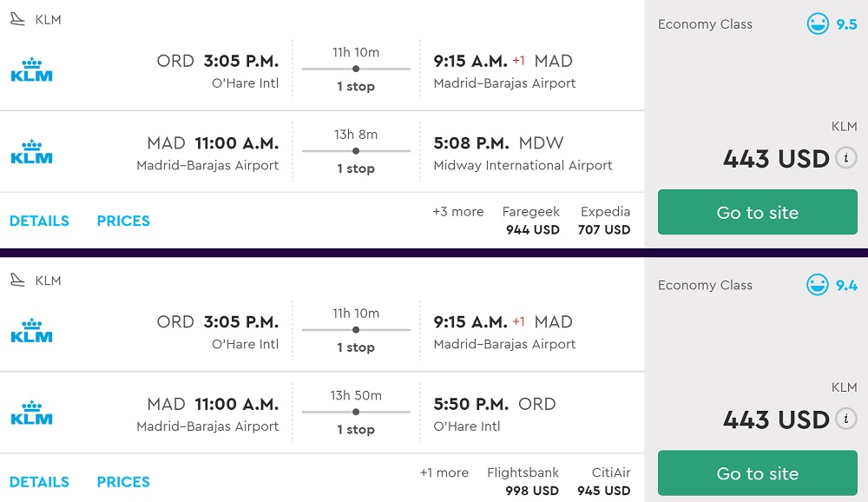The width and height of the screenshot is (868, 502).
Task: Click the airplane seat icon in first result header
Action: coord(17,19)
